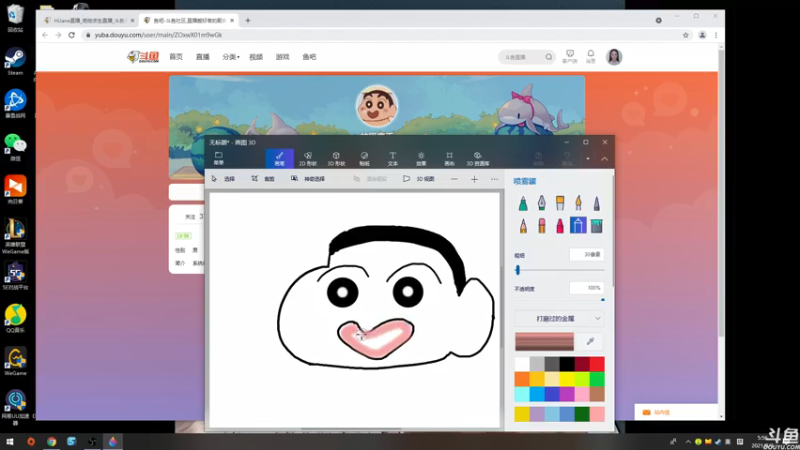Pick the black color swatch
800x450 pixels.
click(x=567, y=364)
